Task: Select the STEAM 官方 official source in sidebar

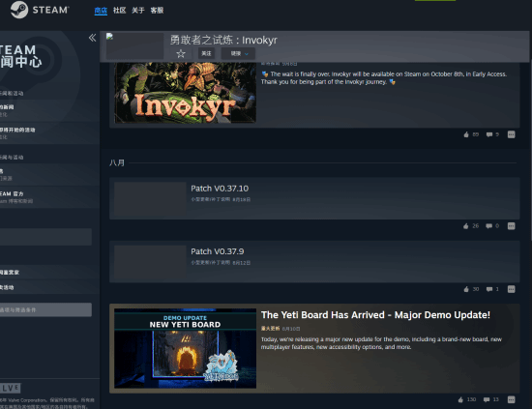Action: pos(49,197)
